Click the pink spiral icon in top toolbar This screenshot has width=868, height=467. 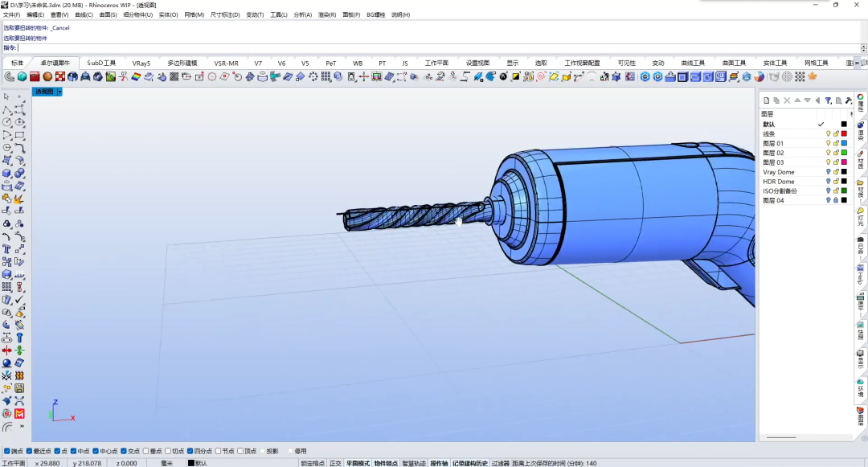click(541, 77)
